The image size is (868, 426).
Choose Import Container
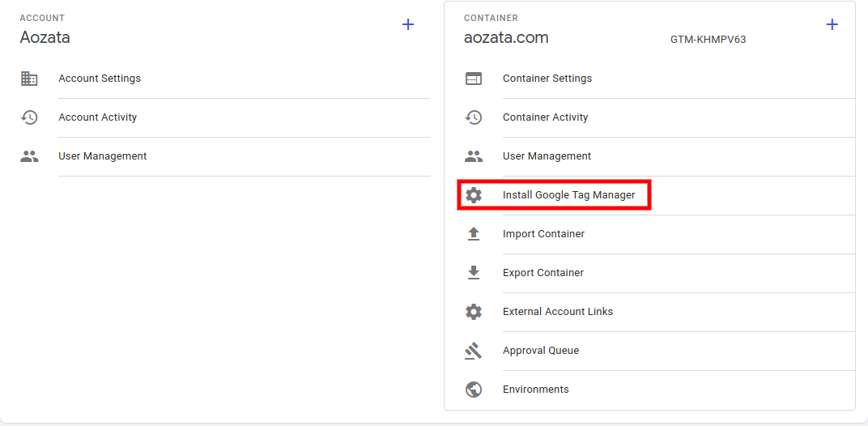(x=543, y=234)
